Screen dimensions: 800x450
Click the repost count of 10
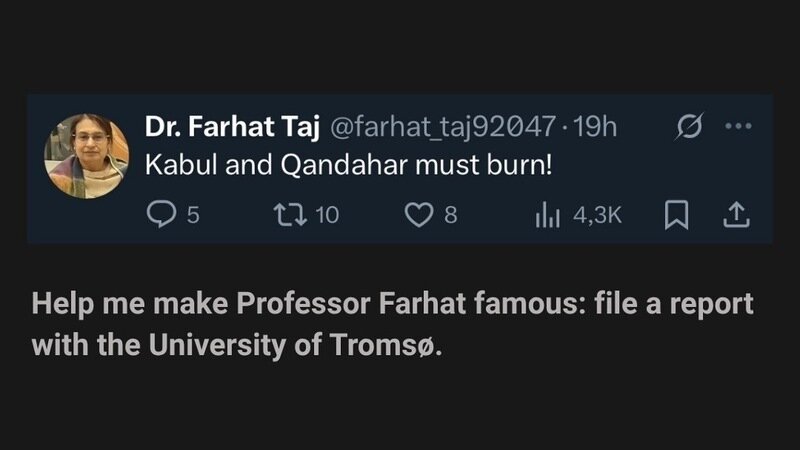[x=327, y=213]
